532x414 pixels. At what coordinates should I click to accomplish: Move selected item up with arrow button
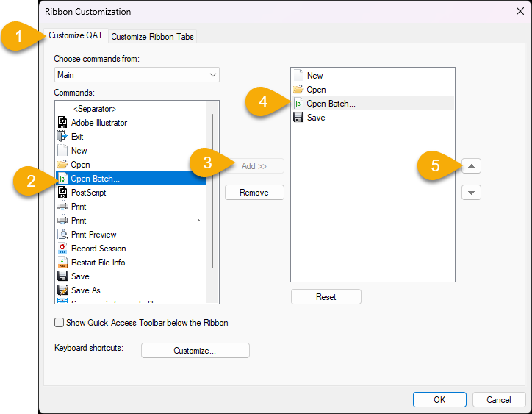click(471, 166)
